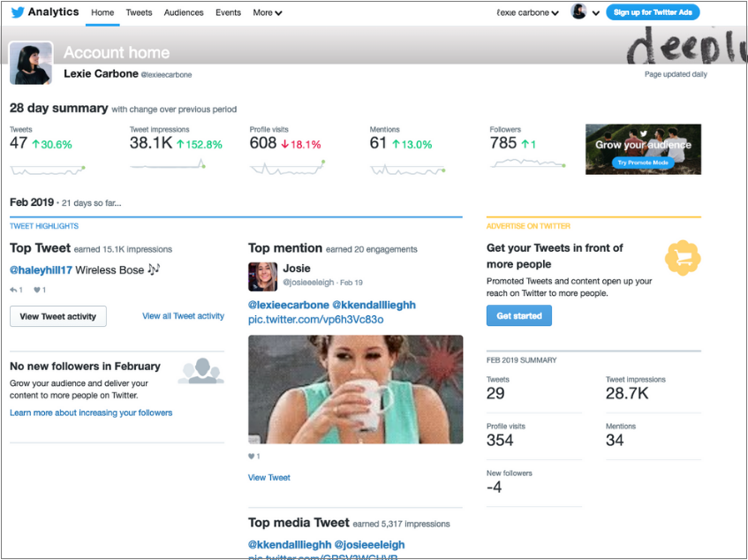Open the @lexieecarbone link in Top mention
The image size is (748, 560).
click(289, 305)
